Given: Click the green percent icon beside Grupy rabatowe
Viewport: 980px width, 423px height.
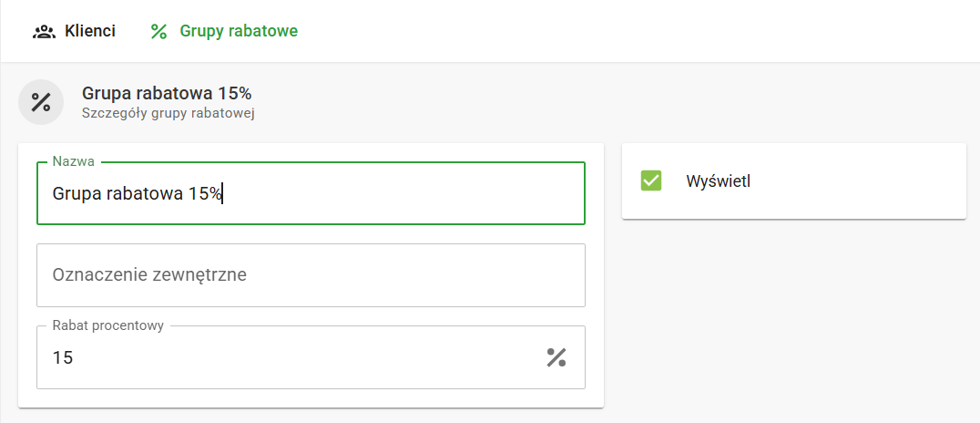Looking at the screenshot, I should point(159,32).
